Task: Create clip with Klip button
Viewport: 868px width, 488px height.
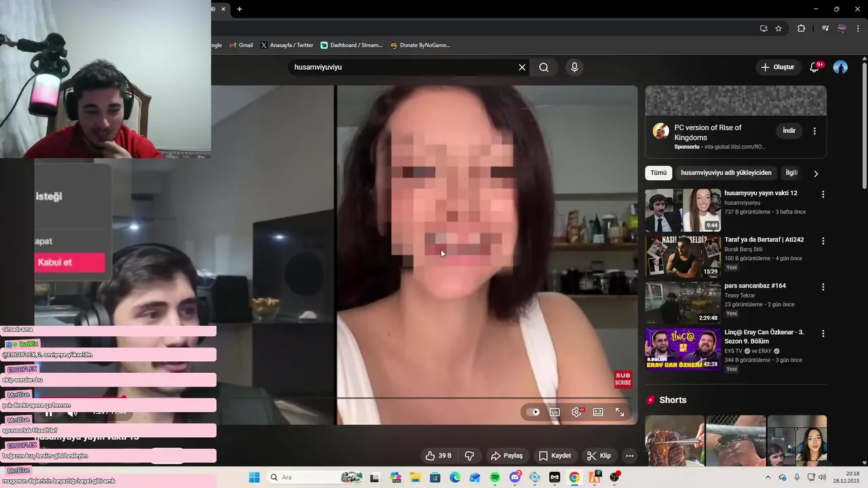Action: pyautogui.click(x=599, y=455)
